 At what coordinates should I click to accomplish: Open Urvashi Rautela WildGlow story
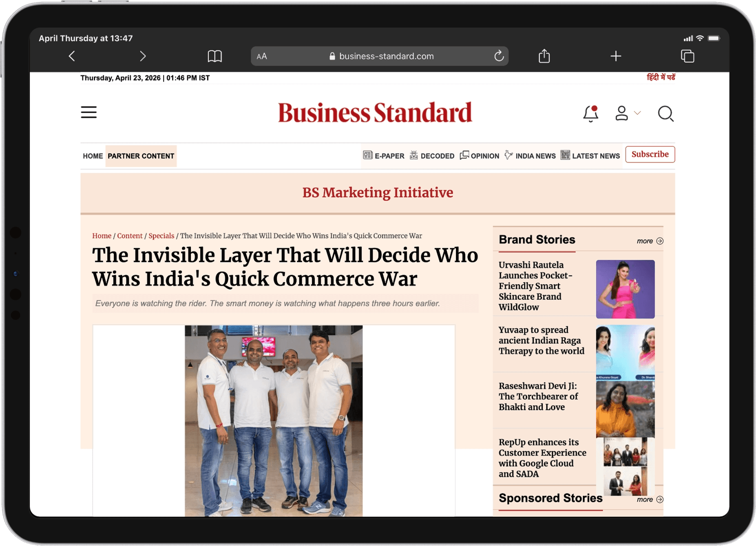[536, 286]
